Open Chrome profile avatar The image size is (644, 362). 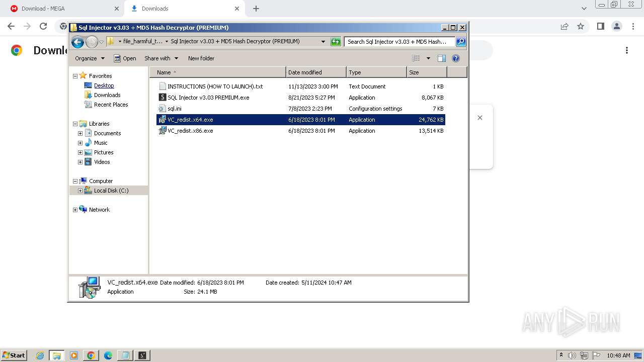coord(616,26)
